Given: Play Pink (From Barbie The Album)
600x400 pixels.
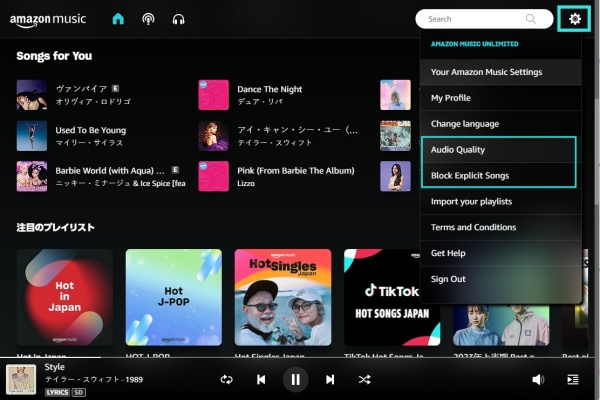Looking at the screenshot, I should [296, 171].
